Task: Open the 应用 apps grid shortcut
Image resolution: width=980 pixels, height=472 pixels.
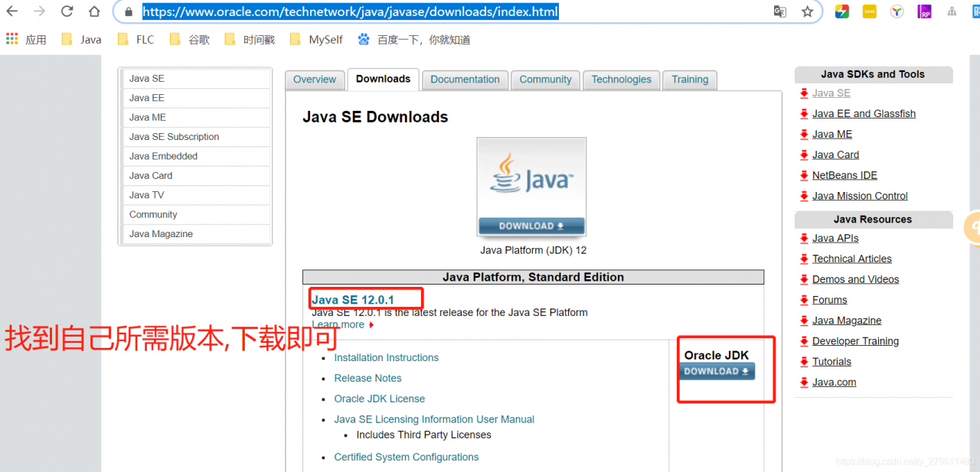Action: point(26,39)
